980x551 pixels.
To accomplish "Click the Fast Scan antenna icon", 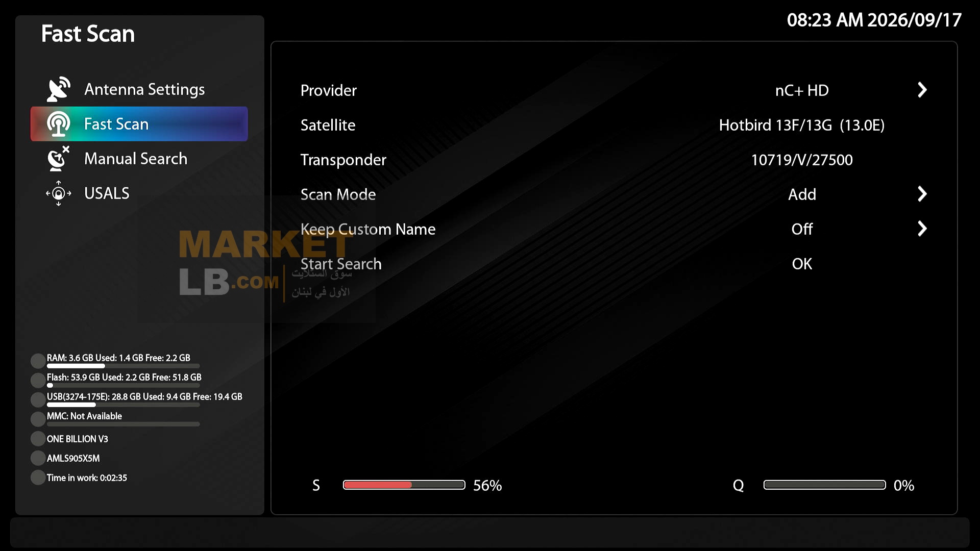I will pos(59,124).
